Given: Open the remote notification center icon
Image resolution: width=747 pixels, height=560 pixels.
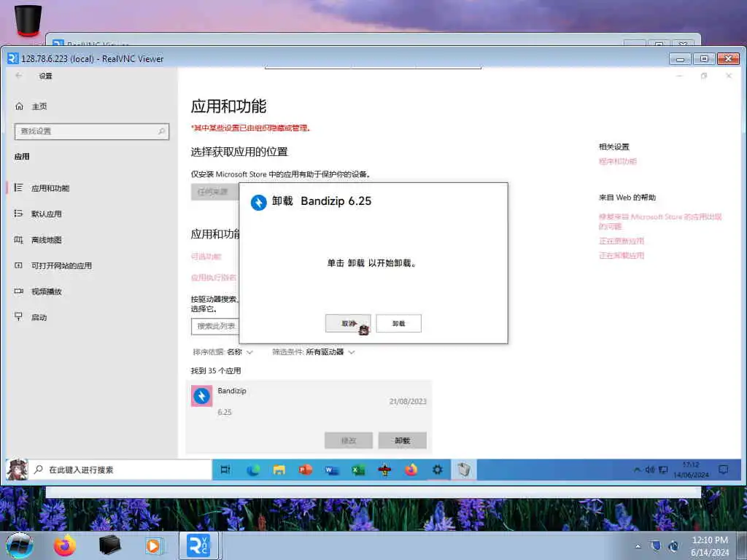Looking at the screenshot, I should pos(723,470).
